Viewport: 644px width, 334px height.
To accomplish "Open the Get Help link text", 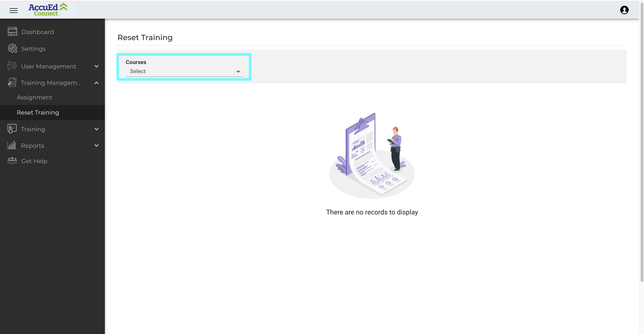I will pos(34,161).
